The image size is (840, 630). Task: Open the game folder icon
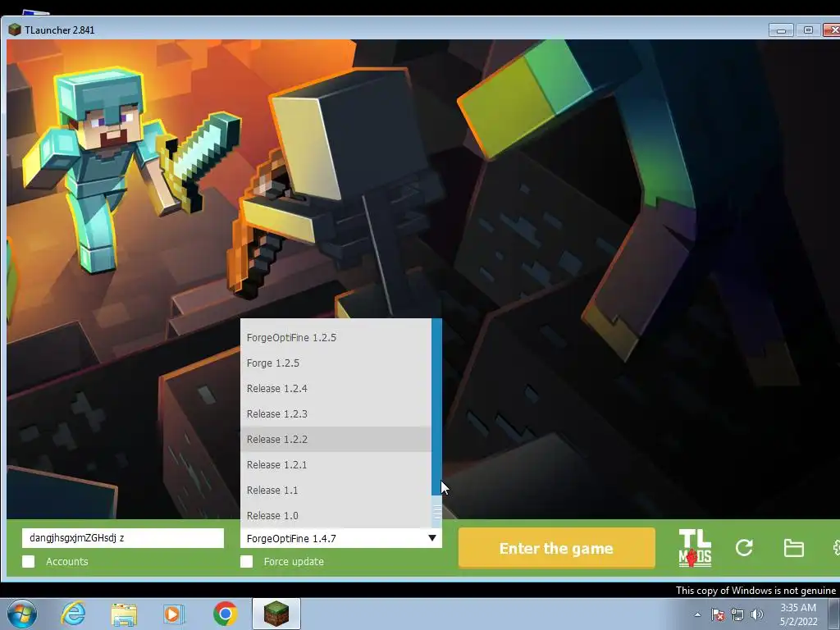click(793, 548)
